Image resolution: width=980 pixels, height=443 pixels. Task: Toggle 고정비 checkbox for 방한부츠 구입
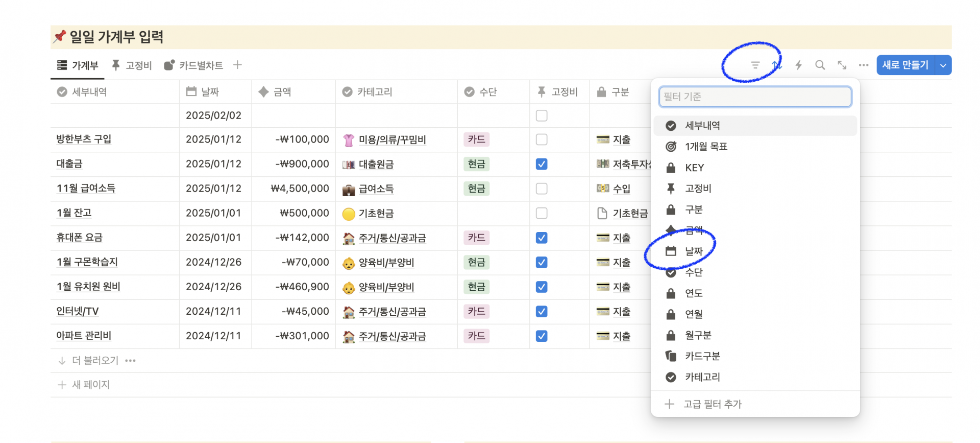click(542, 139)
